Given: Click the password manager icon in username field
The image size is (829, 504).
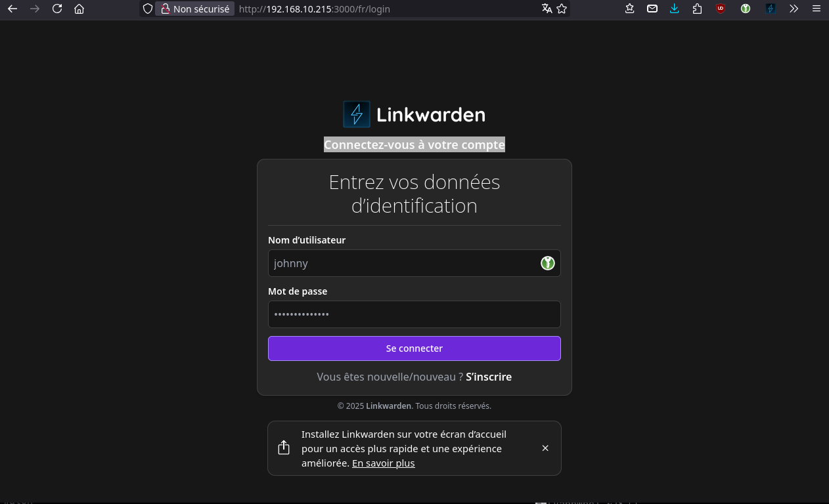Looking at the screenshot, I should 547,263.
